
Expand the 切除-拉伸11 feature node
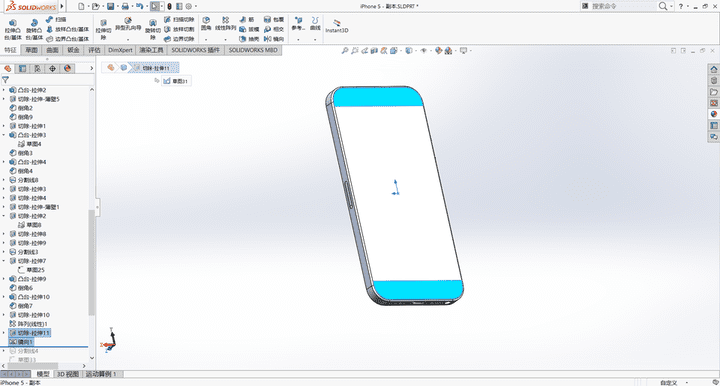[x=4, y=333]
